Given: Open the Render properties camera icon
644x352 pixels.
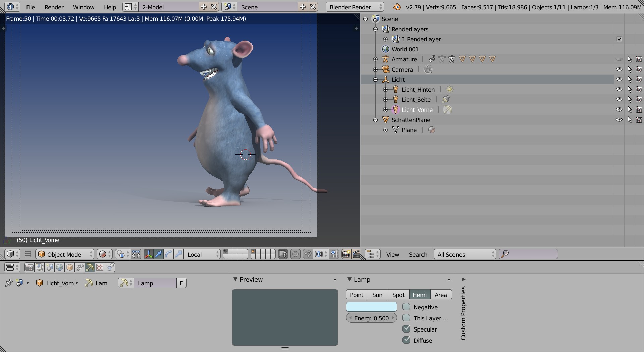Looking at the screenshot, I should pyautogui.click(x=30, y=267).
